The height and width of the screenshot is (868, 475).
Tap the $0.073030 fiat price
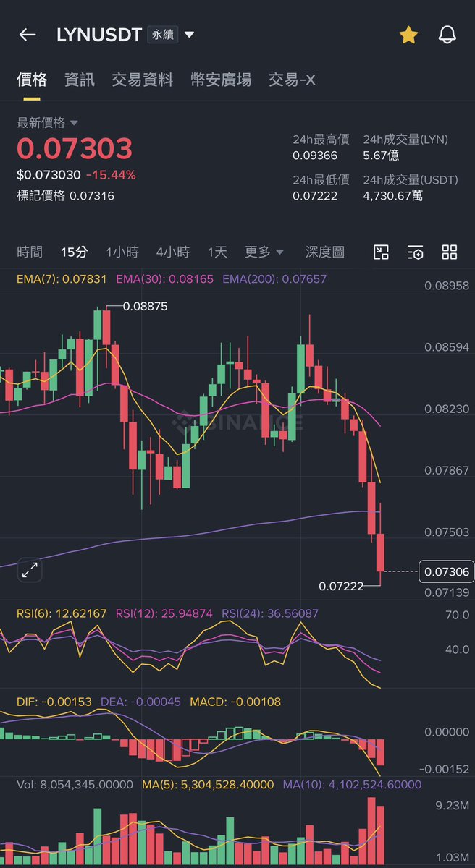click(x=49, y=175)
